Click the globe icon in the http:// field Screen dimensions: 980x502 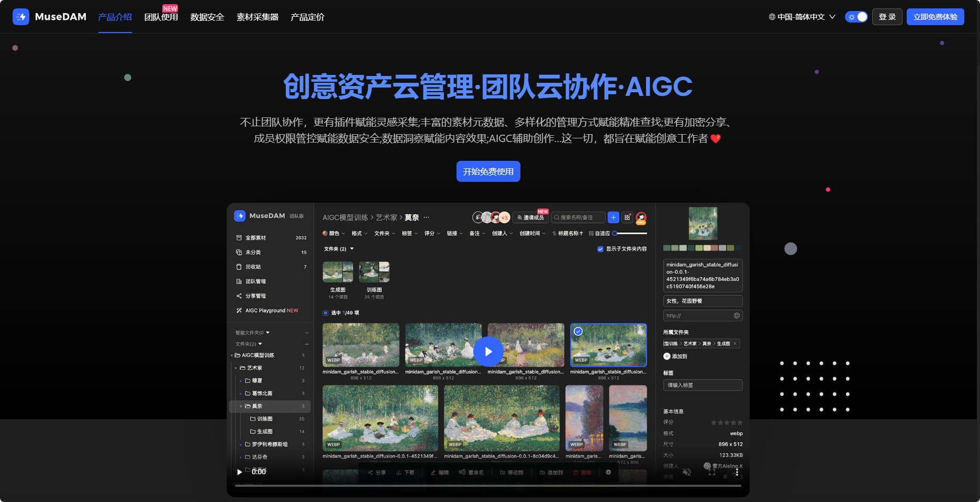tap(737, 315)
